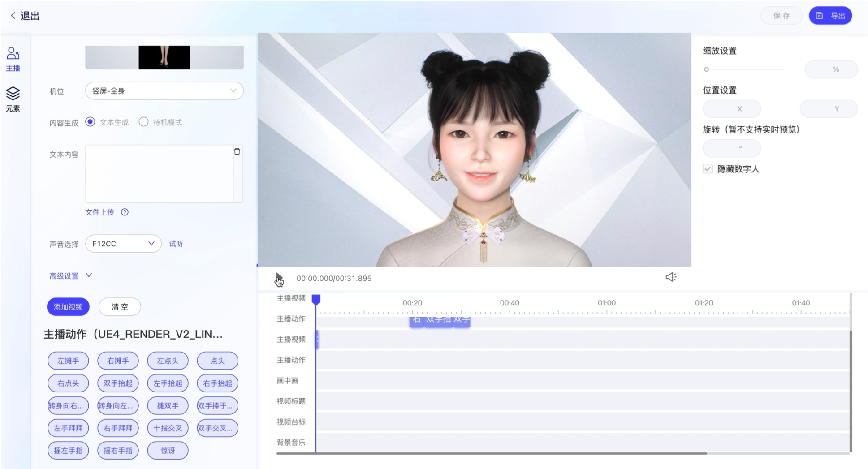Click the 试听 preview voice link

[176, 244]
